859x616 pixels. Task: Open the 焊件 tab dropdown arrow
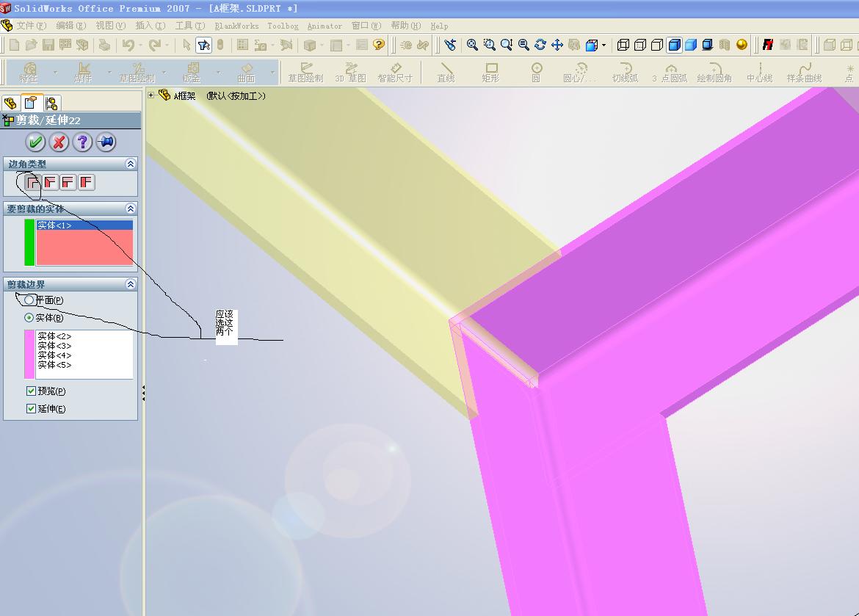pos(109,72)
